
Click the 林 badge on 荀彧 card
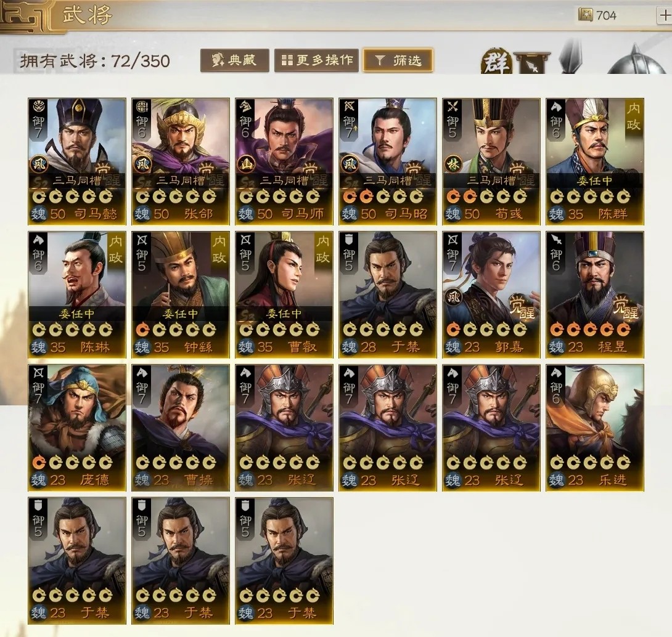click(453, 164)
